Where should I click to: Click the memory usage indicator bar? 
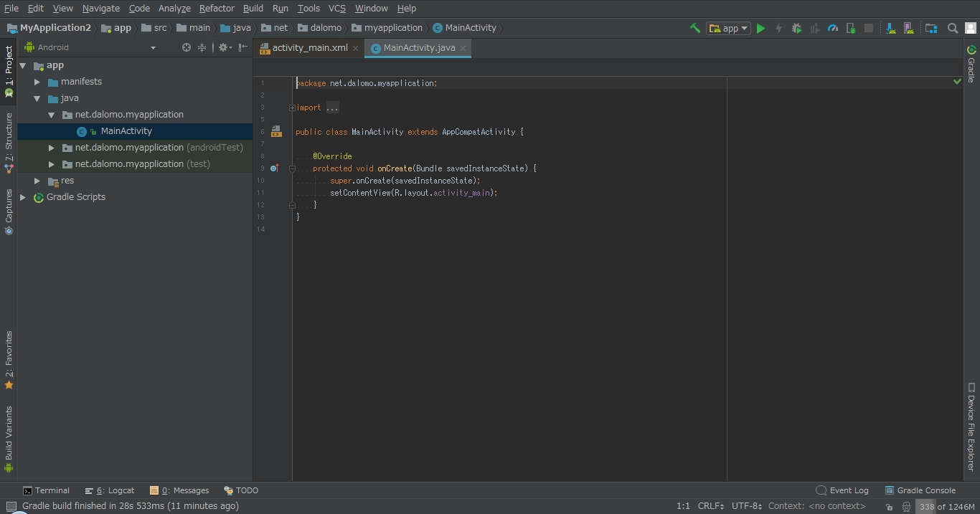click(946, 507)
